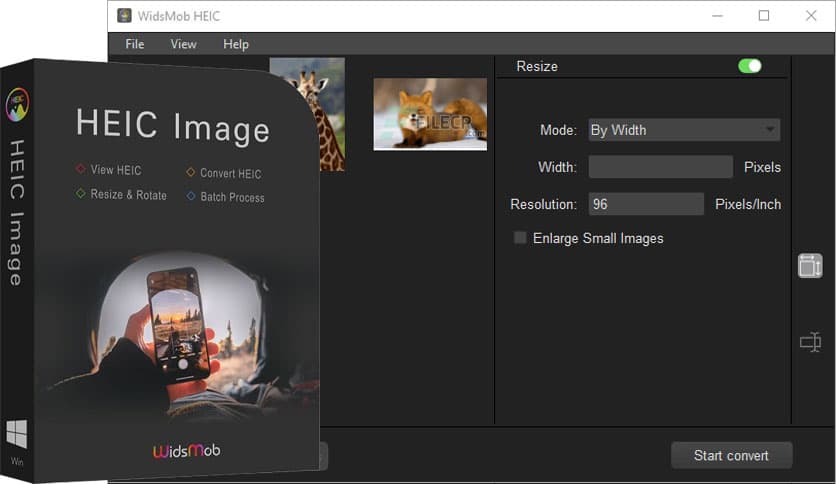836x484 pixels.
Task: Open the File menu
Action: tap(134, 44)
